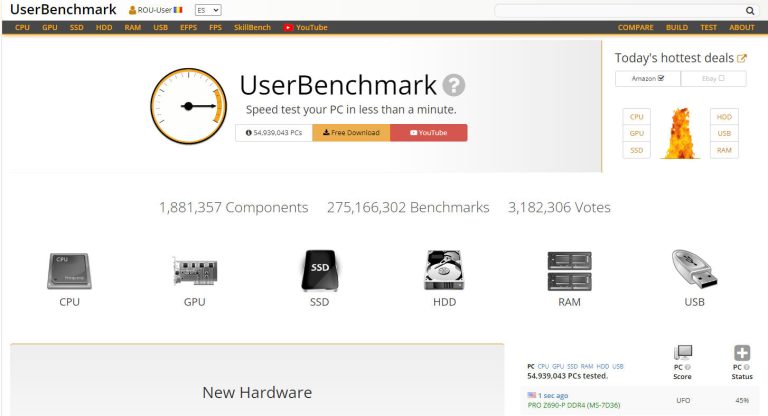Viewport: 768px width, 416px height.
Task: Click hot deals CPU button
Action: pos(637,117)
